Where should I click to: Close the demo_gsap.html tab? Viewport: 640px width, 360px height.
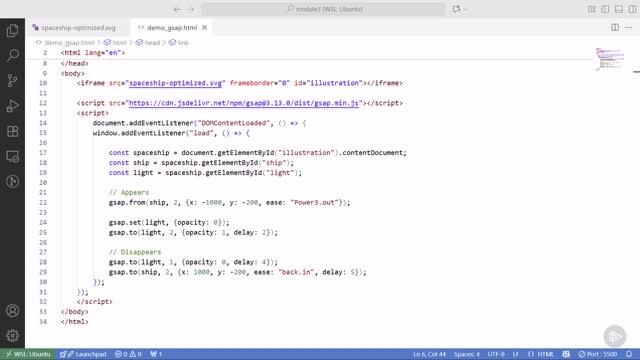204,28
